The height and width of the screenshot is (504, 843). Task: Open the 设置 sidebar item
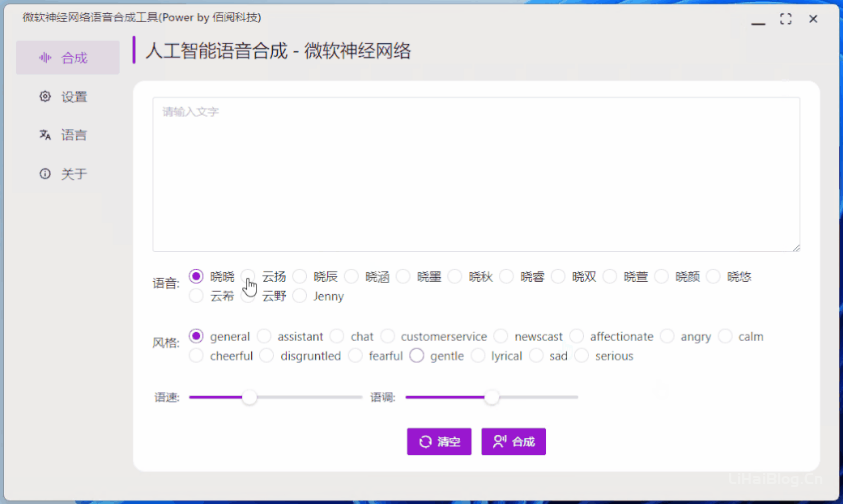[x=68, y=97]
